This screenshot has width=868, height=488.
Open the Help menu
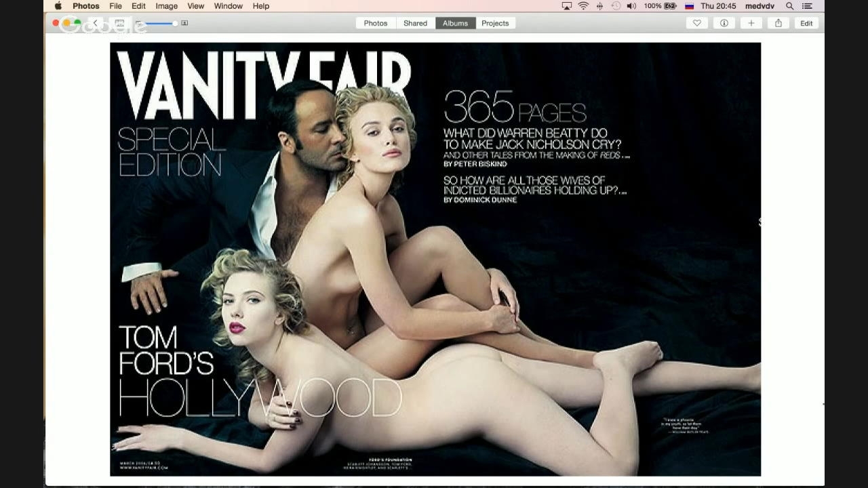point(261,6)
